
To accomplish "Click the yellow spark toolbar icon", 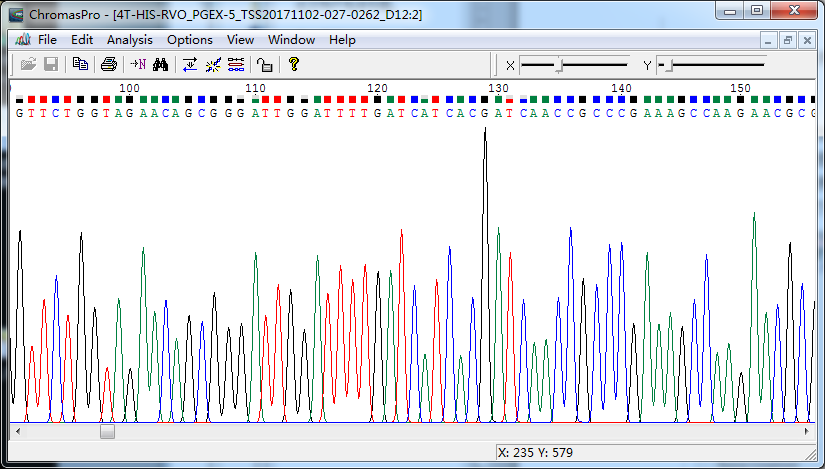I will [x=213, y=64].
